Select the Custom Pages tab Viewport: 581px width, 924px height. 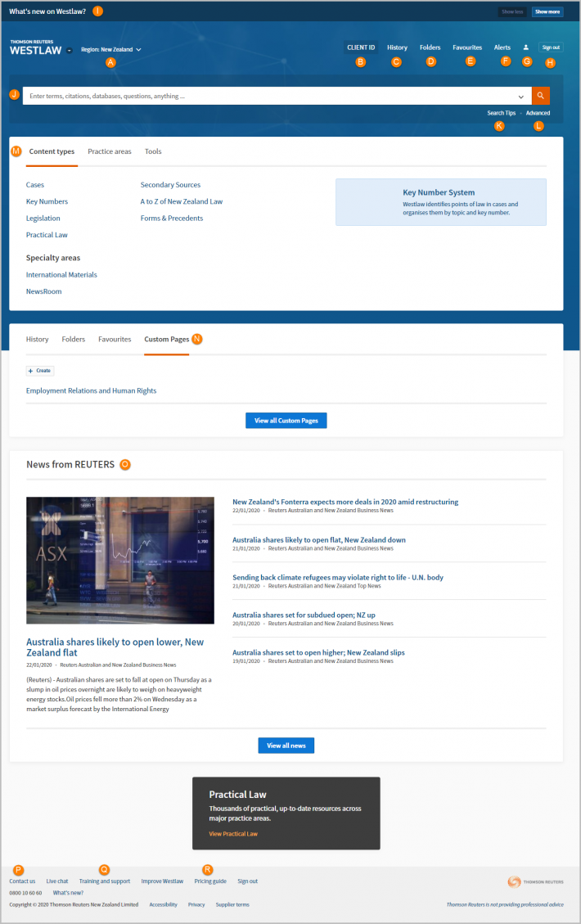[x=167, y=340]
